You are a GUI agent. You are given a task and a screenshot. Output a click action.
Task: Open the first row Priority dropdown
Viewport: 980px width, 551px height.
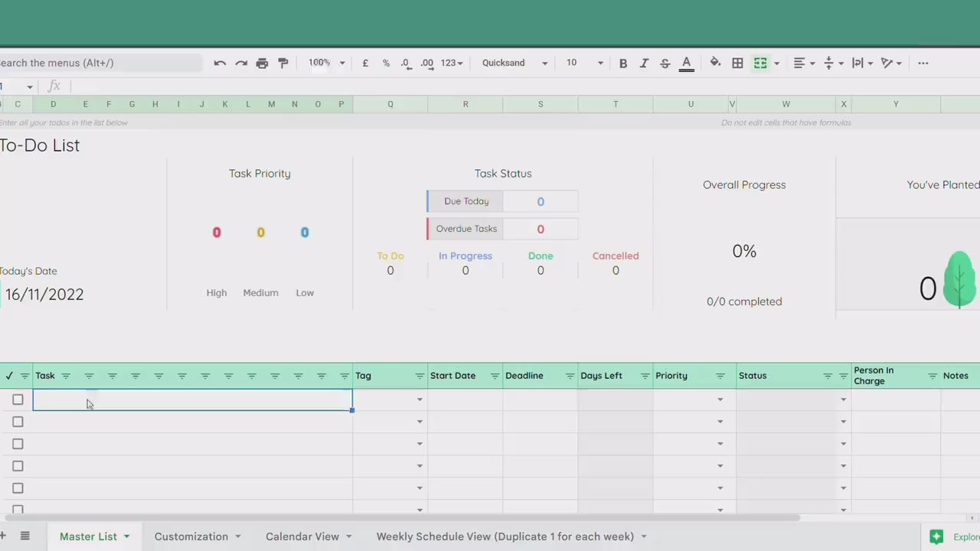tap(720, 399)
